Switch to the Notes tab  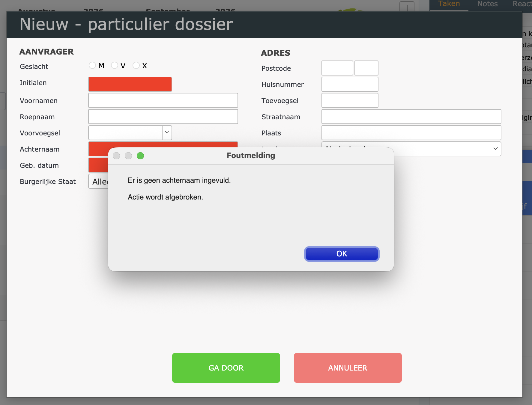[487, 4]
